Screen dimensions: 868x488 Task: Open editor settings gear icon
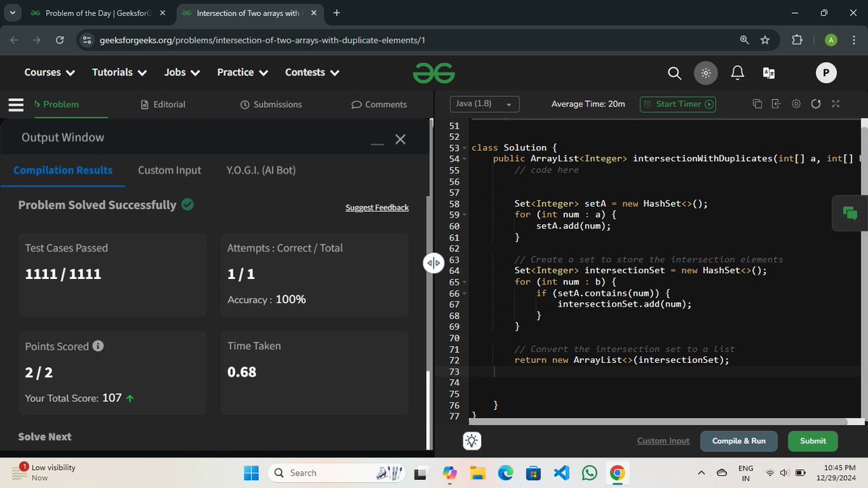tap(796, 104)
